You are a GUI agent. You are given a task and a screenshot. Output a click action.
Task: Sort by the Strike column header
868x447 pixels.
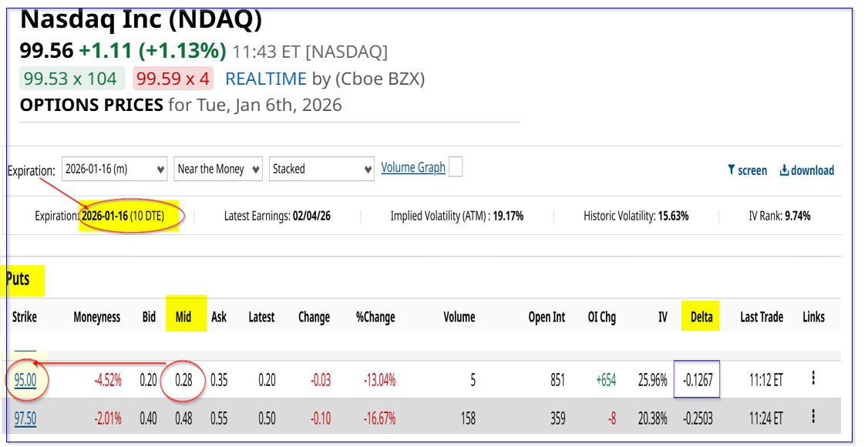tap(25, 317)
